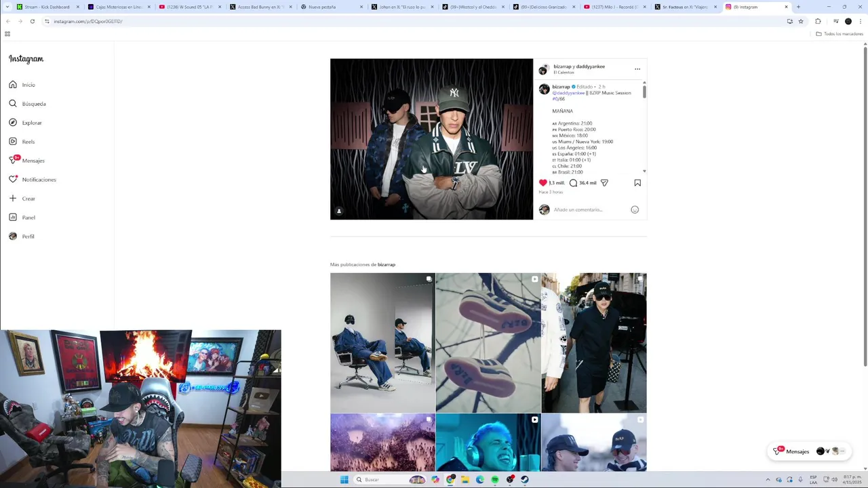Image resolution: width=868 pixels, height=488 pixels.
Task: Open bizarrap's profile from the post header
Action: [x=562, y=66]
